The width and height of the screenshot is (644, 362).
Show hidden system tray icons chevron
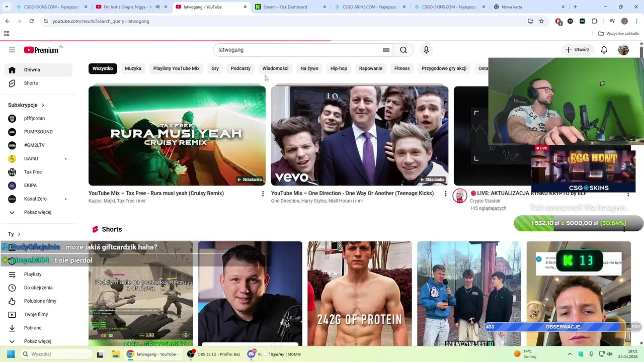coord(570,354)
